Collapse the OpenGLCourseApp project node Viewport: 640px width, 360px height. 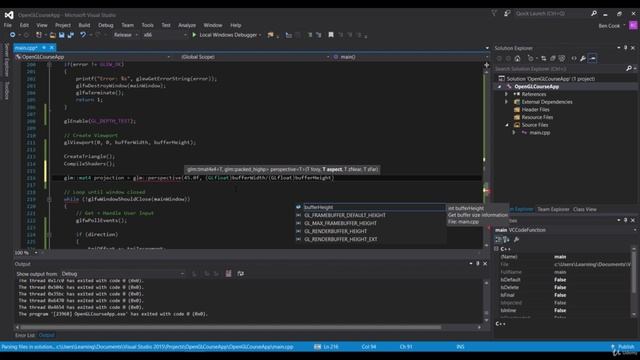click(x=499, y=87)
